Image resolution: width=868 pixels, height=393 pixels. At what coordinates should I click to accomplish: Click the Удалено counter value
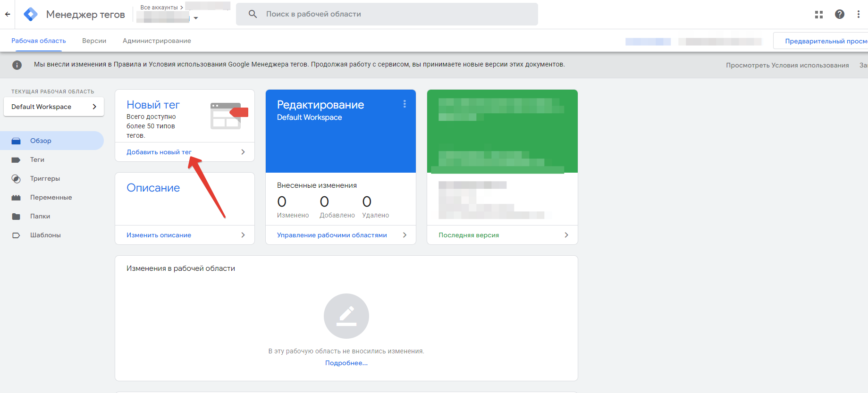coord(367,202)
